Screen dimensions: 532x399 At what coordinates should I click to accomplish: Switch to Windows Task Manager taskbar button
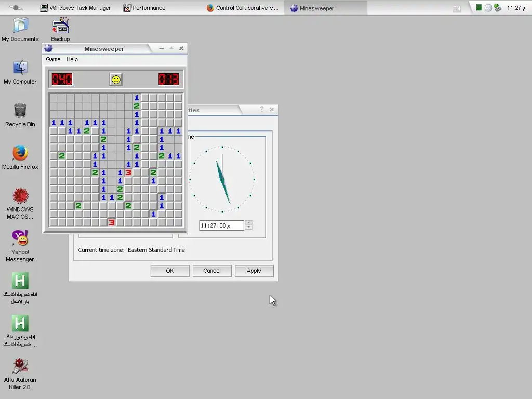coord(75,8)
